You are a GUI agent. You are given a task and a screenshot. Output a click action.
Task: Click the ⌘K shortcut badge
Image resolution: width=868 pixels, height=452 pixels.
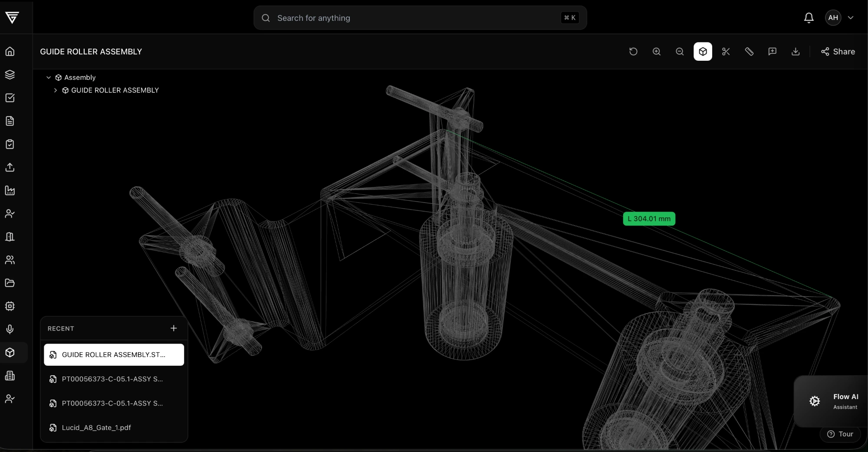570,18
